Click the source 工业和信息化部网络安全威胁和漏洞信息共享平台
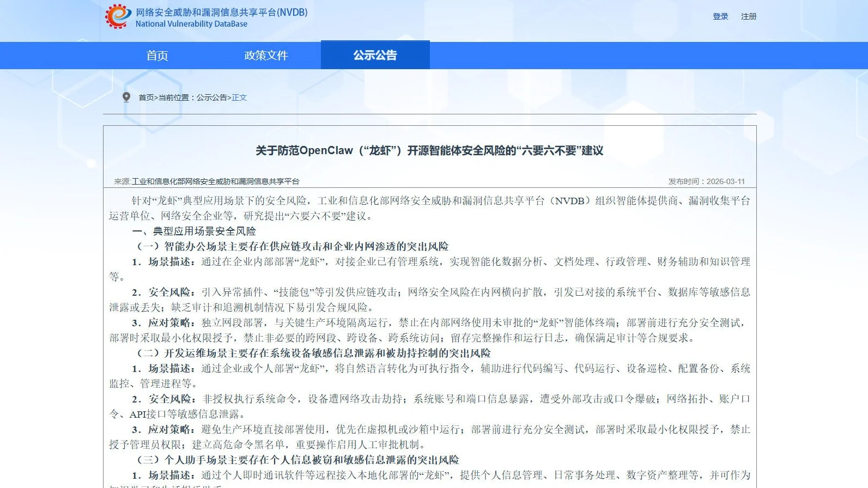Viewport: 868px width, 488px height. click(x=215, y=181)
